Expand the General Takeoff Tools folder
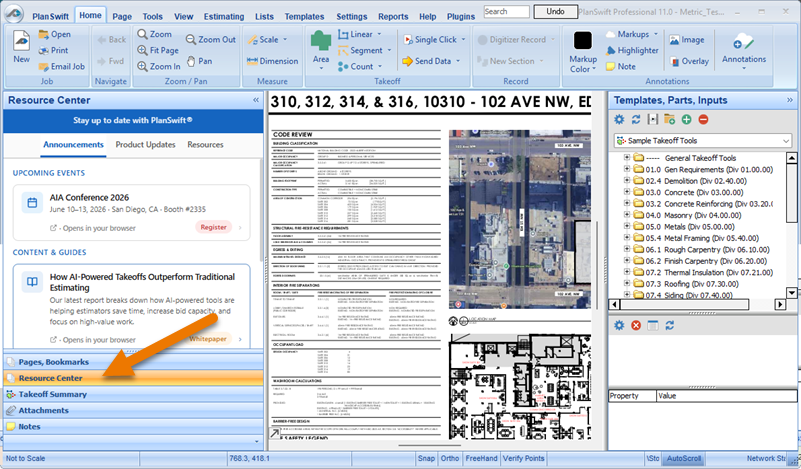The image size is (801, 469). (627, 157)
